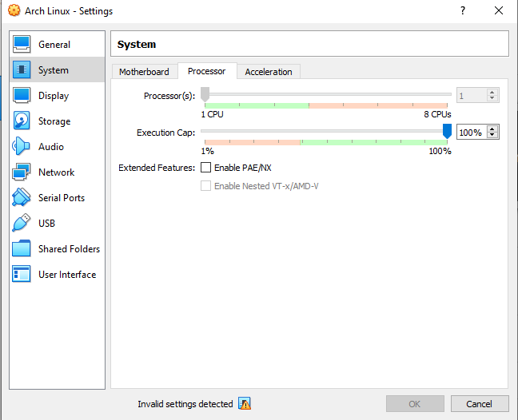The width and height of the screenshot is (518, 420).
Task: Click the System chip icon in the sidebar
Action: click(x=22, y=69)
